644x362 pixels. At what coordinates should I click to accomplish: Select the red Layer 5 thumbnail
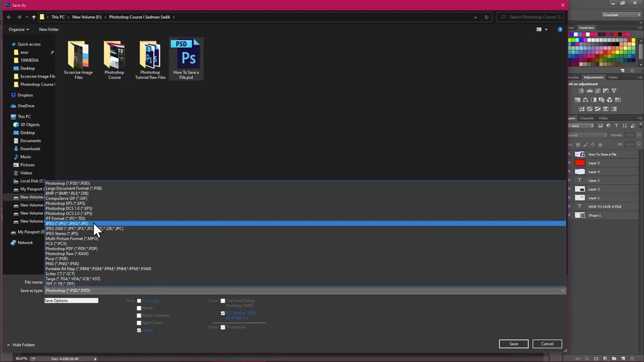[580, 163]
